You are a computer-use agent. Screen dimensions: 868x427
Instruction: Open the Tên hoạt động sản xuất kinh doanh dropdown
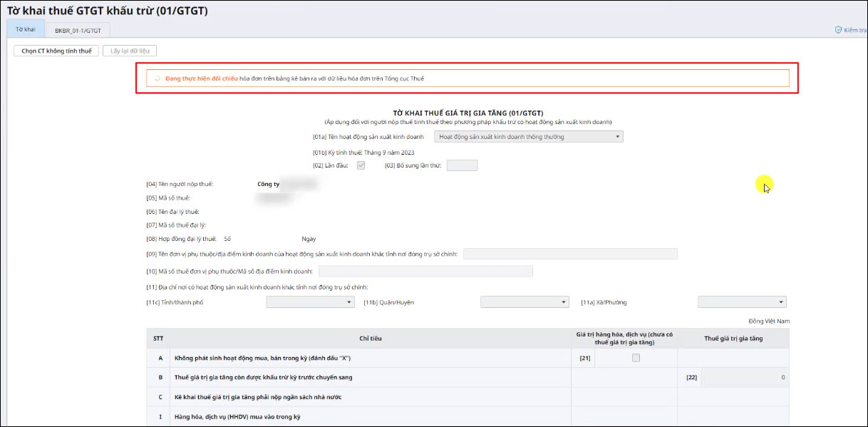[x=528, y=137]
